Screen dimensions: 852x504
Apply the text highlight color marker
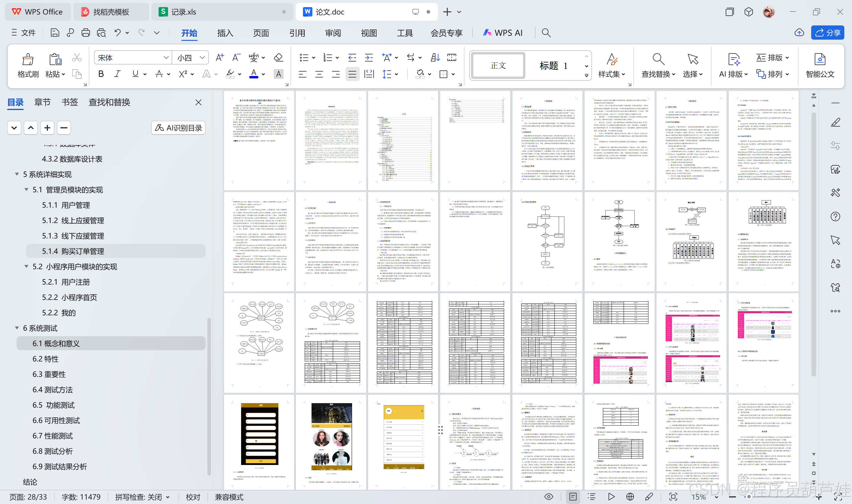pyautogui.click(x=230, y=74)
